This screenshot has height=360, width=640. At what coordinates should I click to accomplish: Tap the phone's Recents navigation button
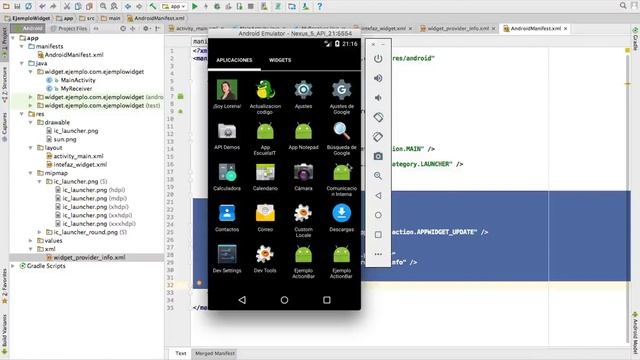327,300
